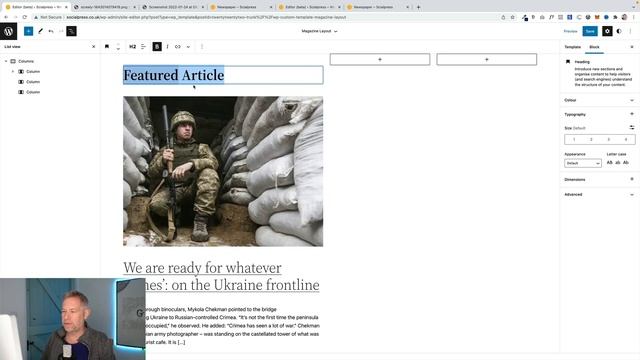Open Typography options plus menu
The width and height of the screenshot is (640, 360).
tap(632, 114)
